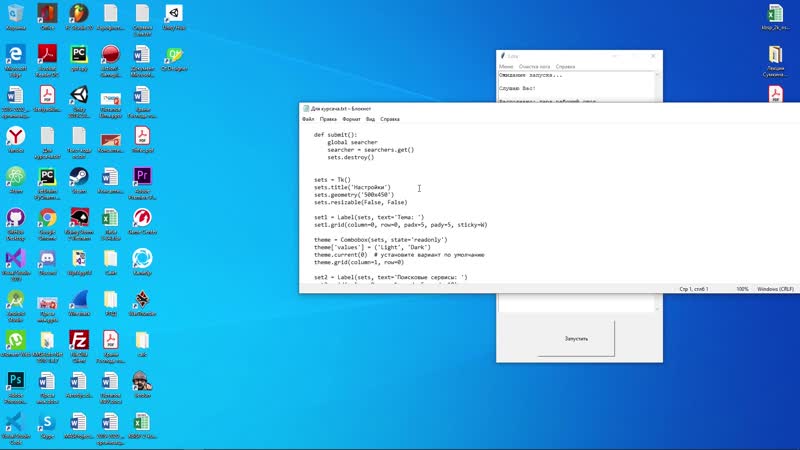Select the Adobe Premiere Pro desktop icon
The height and width of the screenshot is (450, 800).
142,177
